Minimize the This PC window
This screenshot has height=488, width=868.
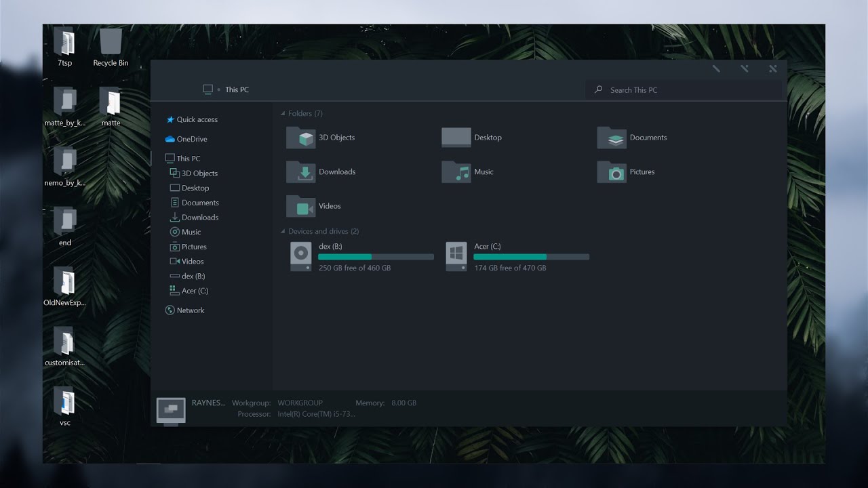(716, 69)
